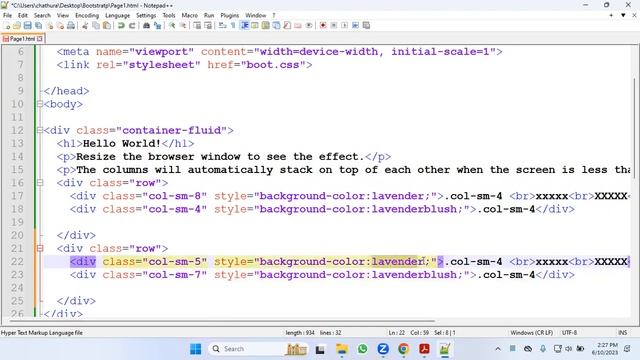The width and height of the screenshot is (640, 360).
Task: Toggle the Document Map panel icon
Action: (x=266, y=25)
